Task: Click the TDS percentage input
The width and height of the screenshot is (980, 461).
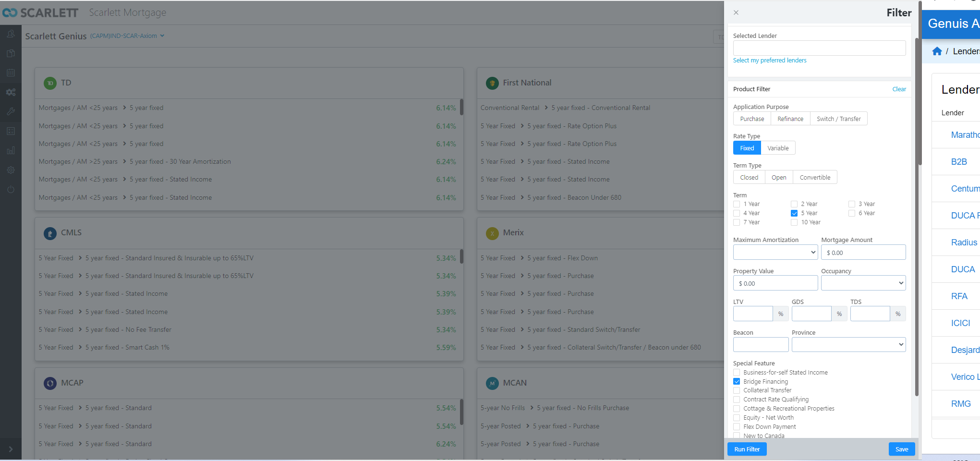Action: [x=870, y=314]
